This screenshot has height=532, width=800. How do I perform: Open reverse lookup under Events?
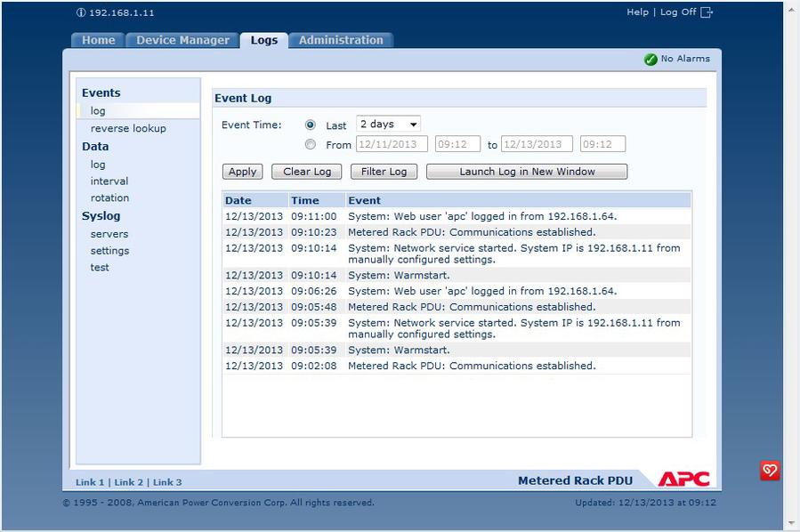[128, 128]
